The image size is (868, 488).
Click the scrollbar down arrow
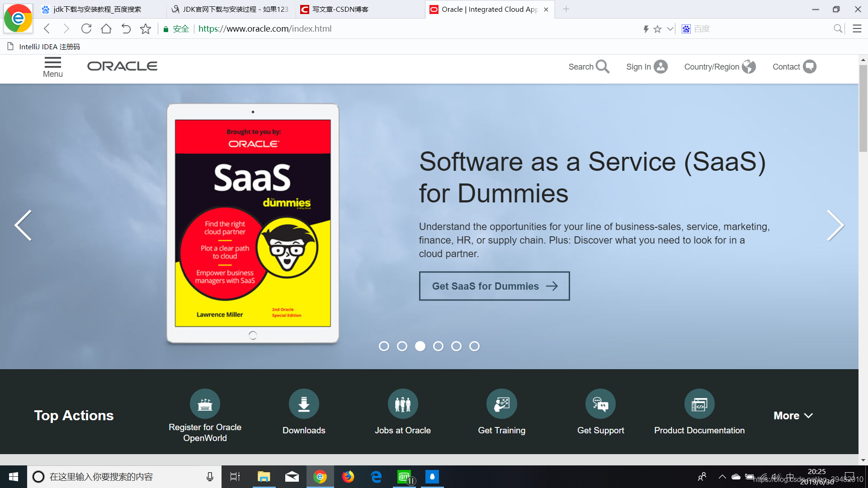863,460
